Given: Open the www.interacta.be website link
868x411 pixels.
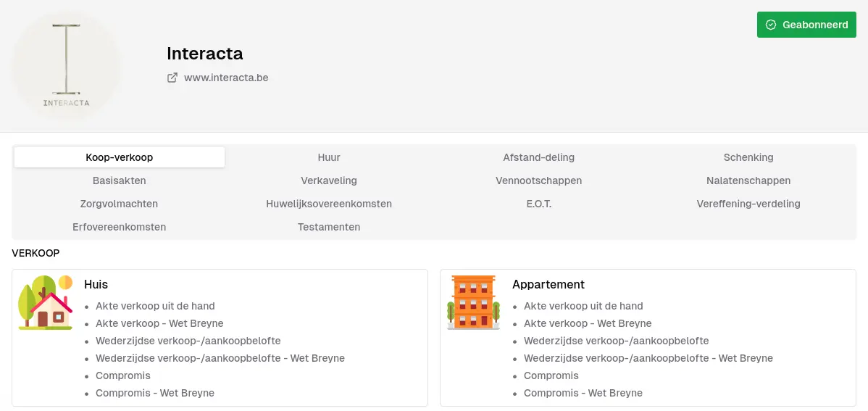Looking at the screenshot, I should coord(226,78).
